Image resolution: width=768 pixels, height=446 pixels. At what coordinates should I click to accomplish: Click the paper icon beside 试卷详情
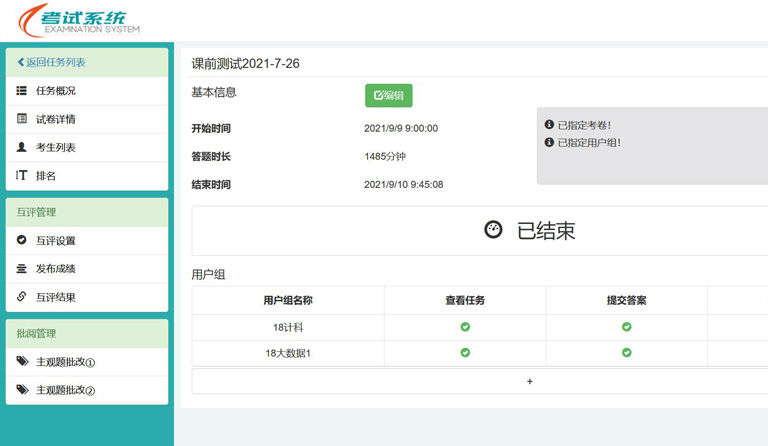point(22,119)
